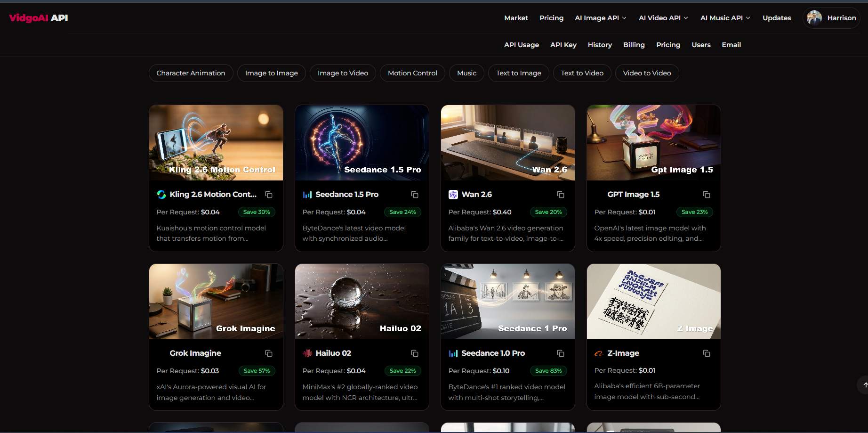The height and width of the screenshot is (433, 868).
Task: Click the Hailuo 02 audio logo icon
Action: tap(307, 353)
